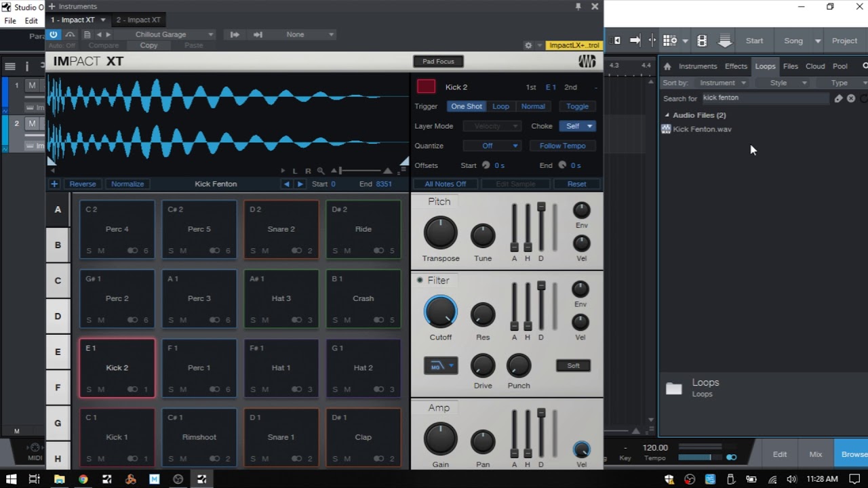The width and height of the screenshot is (868, 488).
Task: Select the One Shot trigger mode
Action: [467, 106]
